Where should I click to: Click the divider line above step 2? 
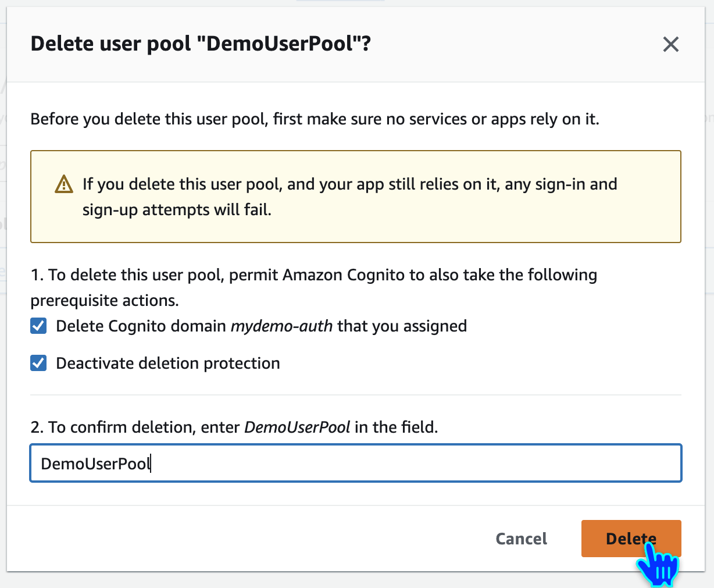coord(355,395)
